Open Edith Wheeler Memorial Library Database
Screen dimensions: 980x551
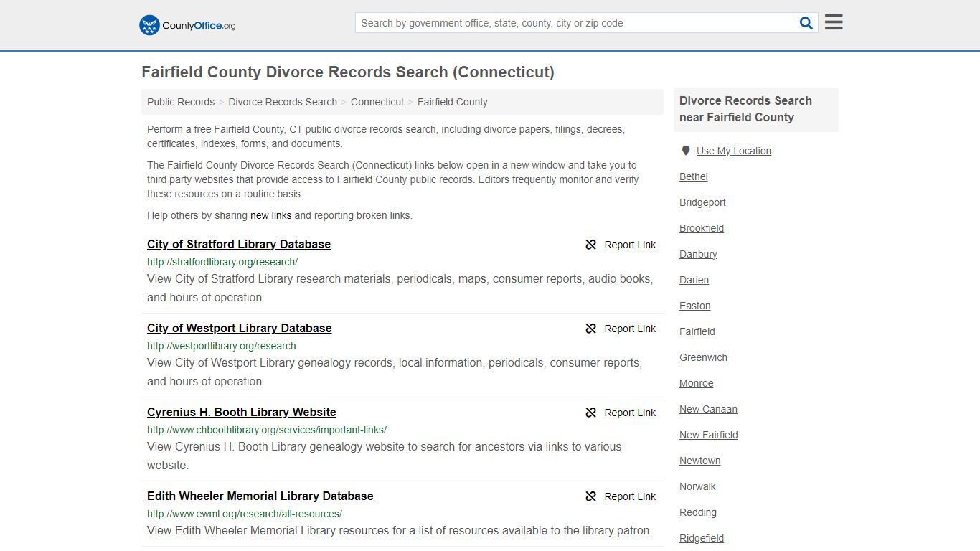click(x=260, y=496)
